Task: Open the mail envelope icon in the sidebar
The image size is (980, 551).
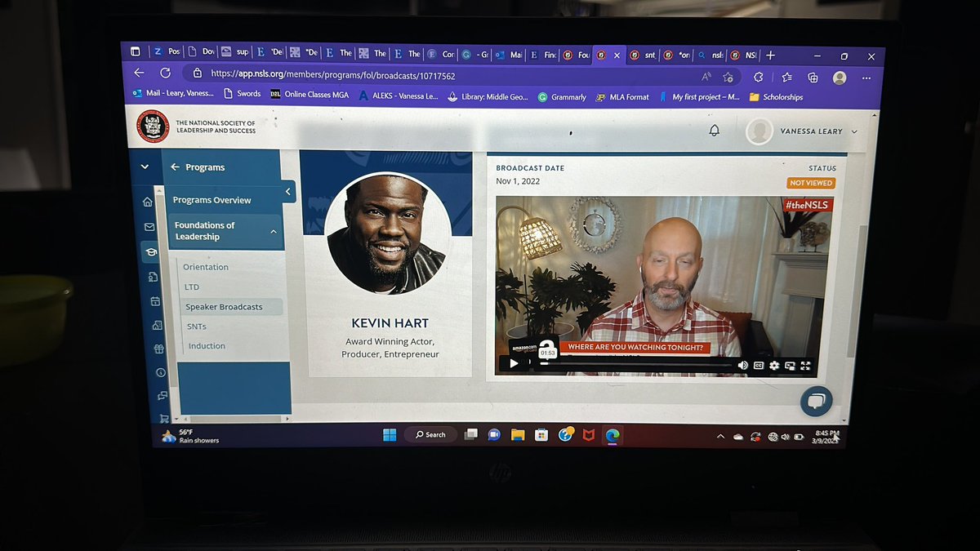Action: click(149, 227)
